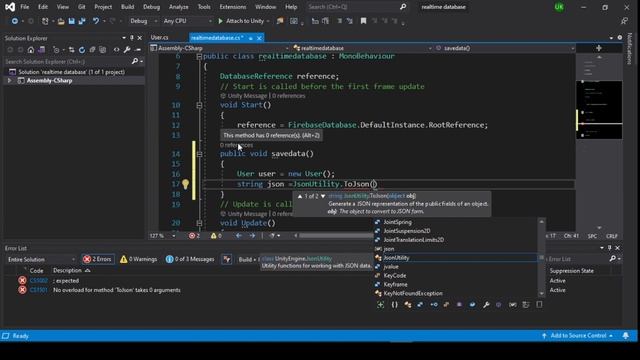Screen dimensions: 640x360
Task: Open the 127 % zoom dropdown
Action: pyautogui.click(x=162, y=236)
